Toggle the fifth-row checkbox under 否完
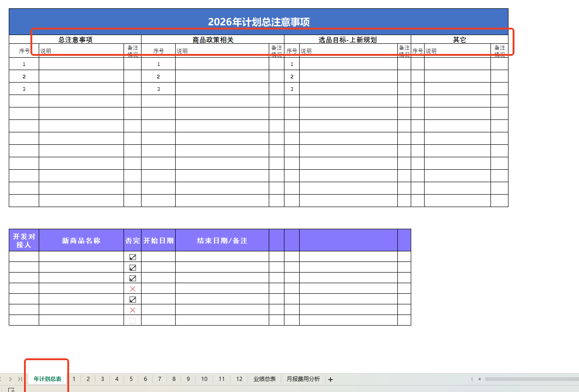This screenshot has width=579, height=392. (x=133, y=299)
